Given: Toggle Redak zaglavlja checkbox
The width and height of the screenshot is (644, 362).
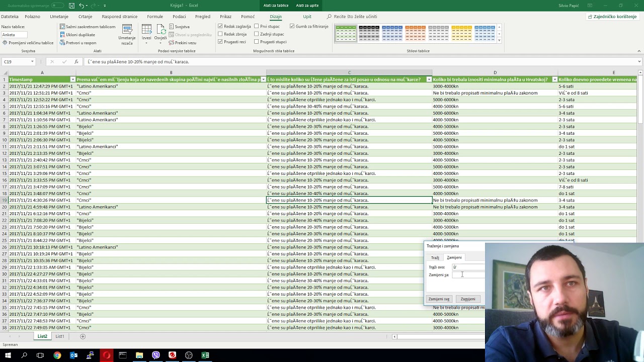Looking at the screenshot, I should (x=220, y=26).
